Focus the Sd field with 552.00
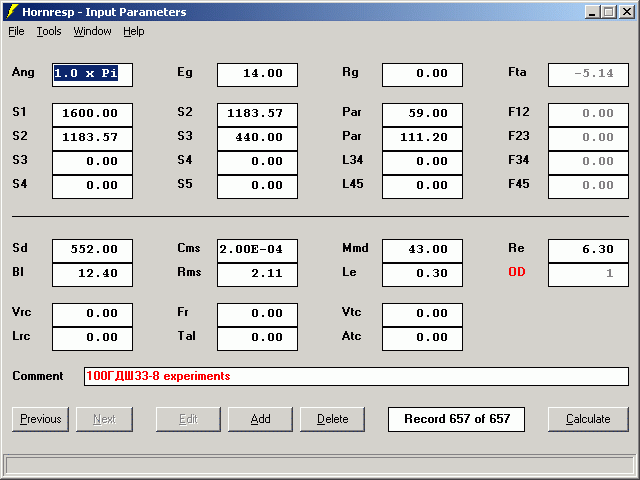Image resolution: width=640 pixels, height=480 pixels. (x=92, y=251)
